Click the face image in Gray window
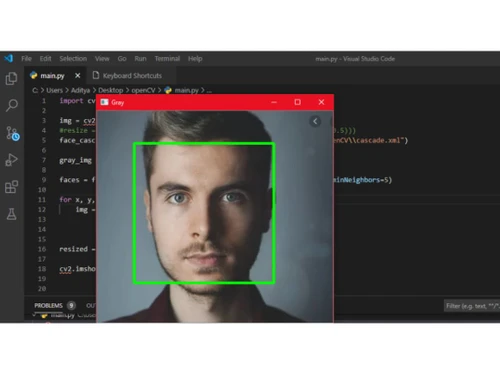This screenshot has width=500, height=375. 215,216
